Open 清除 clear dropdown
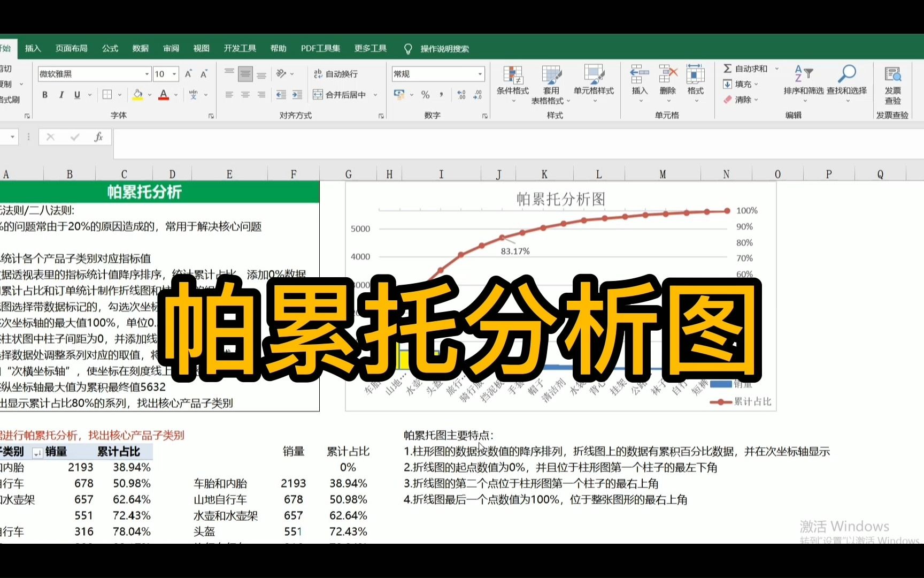The height and width of the screenshot is (578, 924). pyautogui.click(x=740, y=100)
